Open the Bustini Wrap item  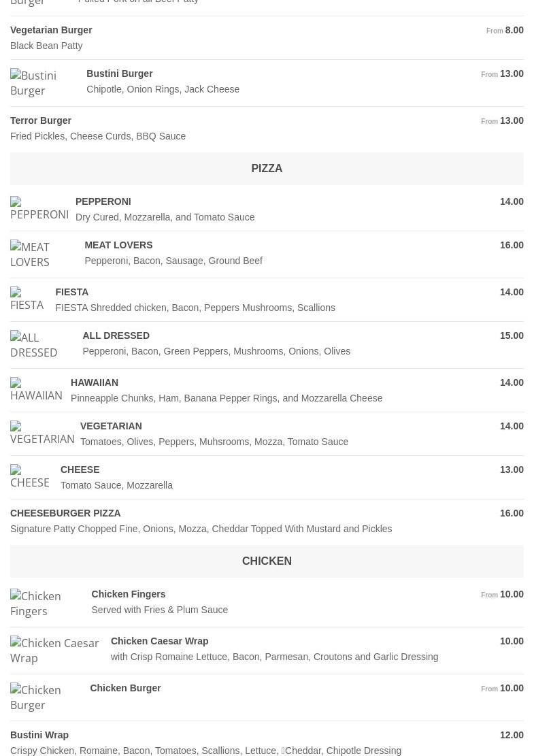point(39,736)
